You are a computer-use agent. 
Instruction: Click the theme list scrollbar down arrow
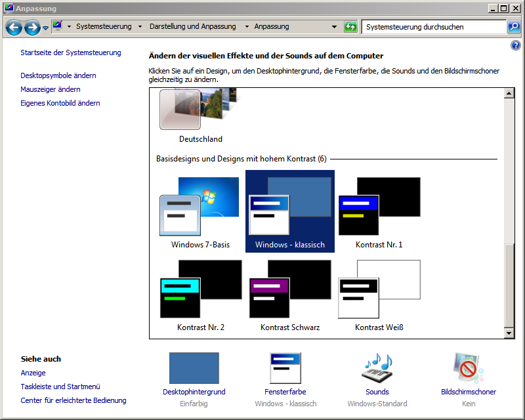coord(509,333)
